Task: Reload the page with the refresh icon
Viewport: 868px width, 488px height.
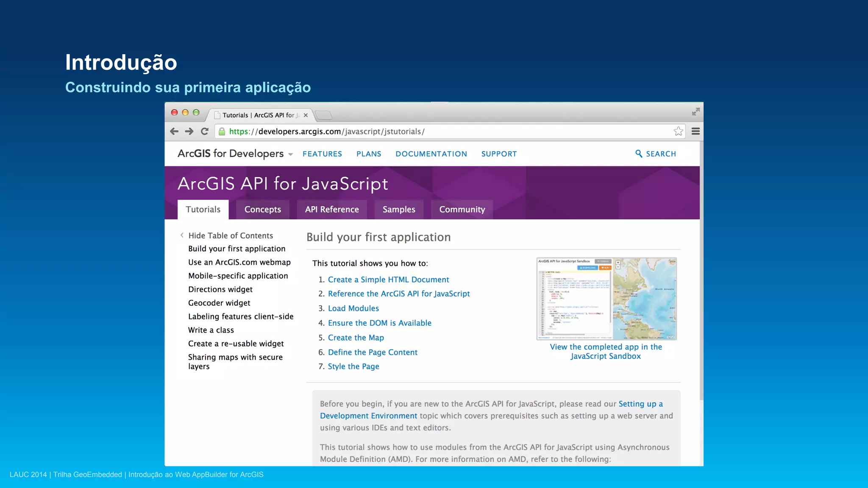Action: coord(205,131)
